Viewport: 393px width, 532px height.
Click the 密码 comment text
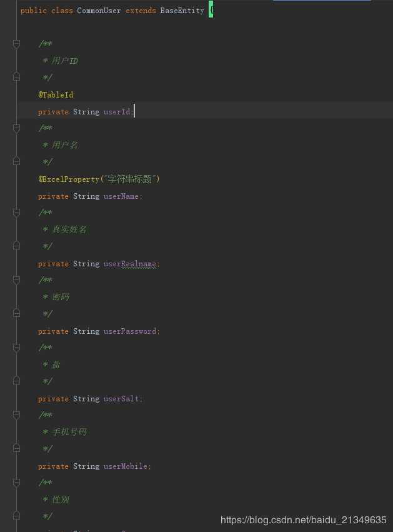click(61, 297)
